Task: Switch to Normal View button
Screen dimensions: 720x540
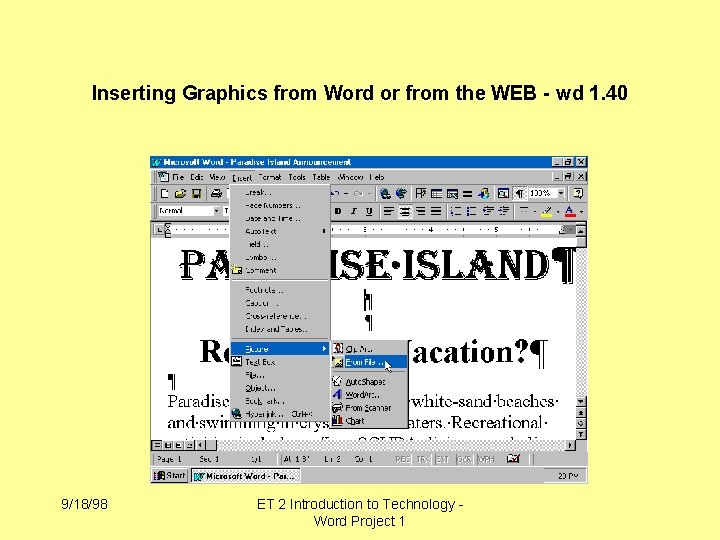Action: [x=157, y=445]
